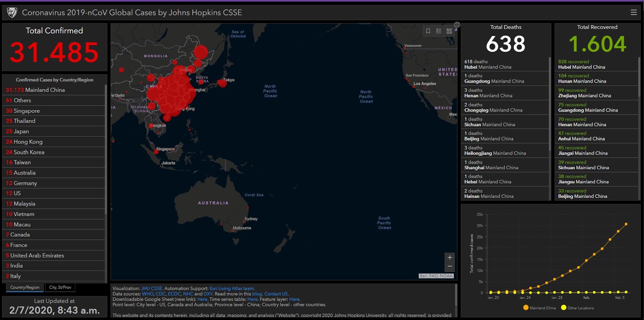Open the JHU CSSE link
Screen dimensions: 644x320
pyautogui.click(x=152, y=289)
